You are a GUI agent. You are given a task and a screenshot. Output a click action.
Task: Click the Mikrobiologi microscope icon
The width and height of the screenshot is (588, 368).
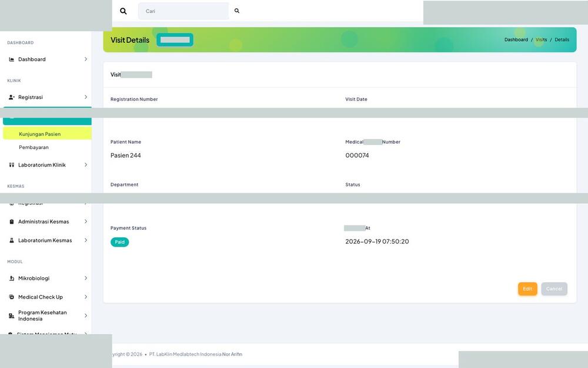[x=12, y=279]
